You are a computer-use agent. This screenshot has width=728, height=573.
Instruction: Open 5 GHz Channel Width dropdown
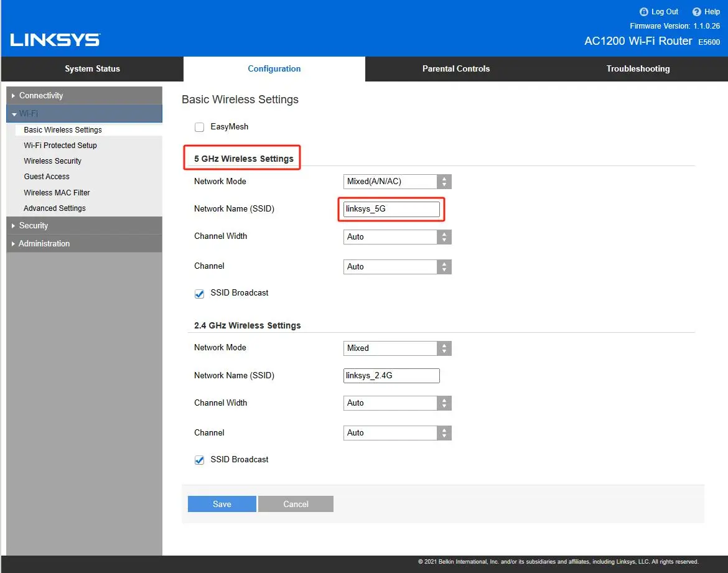click(397, 237)
